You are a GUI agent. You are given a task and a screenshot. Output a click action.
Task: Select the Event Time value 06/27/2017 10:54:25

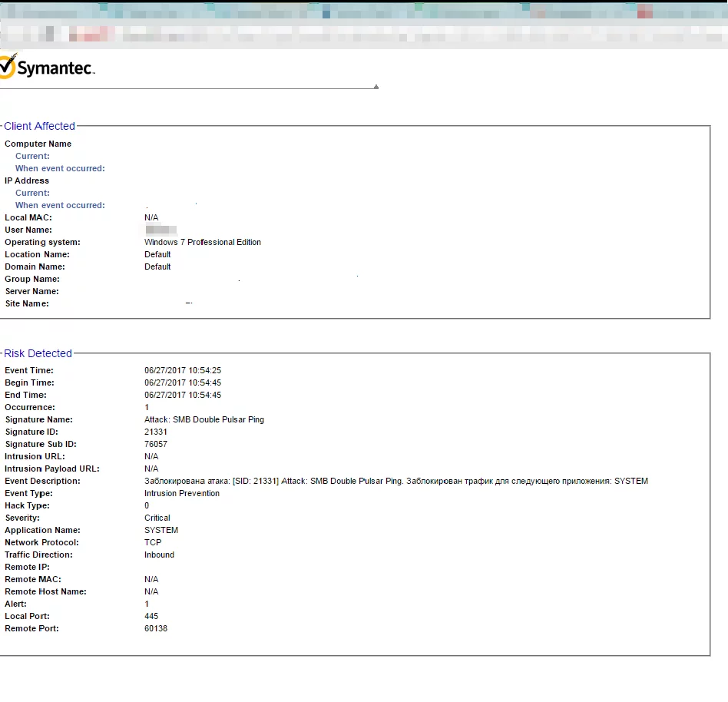click(183, 370)
